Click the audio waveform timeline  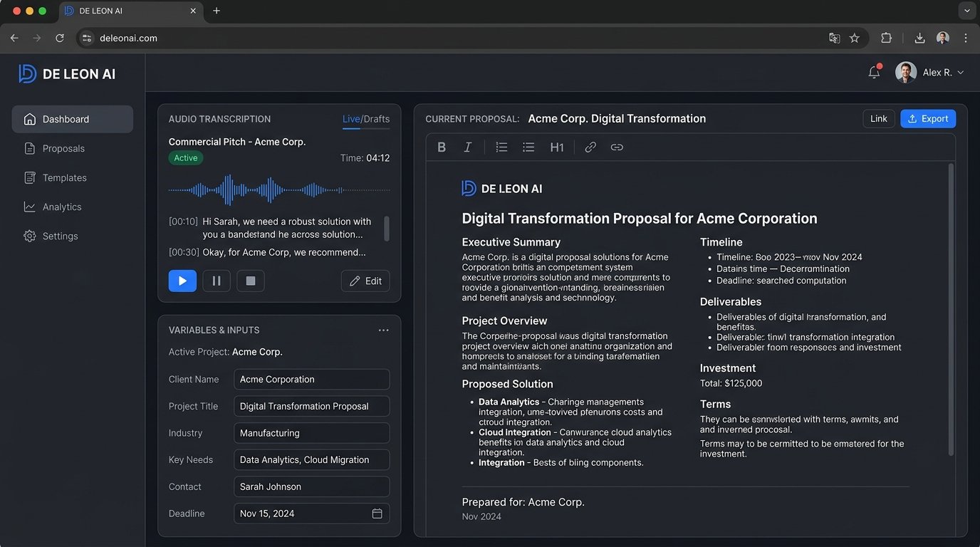279,190
